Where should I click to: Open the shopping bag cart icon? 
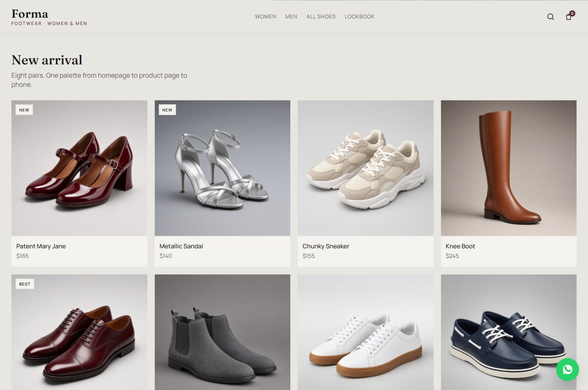point(569,17)
